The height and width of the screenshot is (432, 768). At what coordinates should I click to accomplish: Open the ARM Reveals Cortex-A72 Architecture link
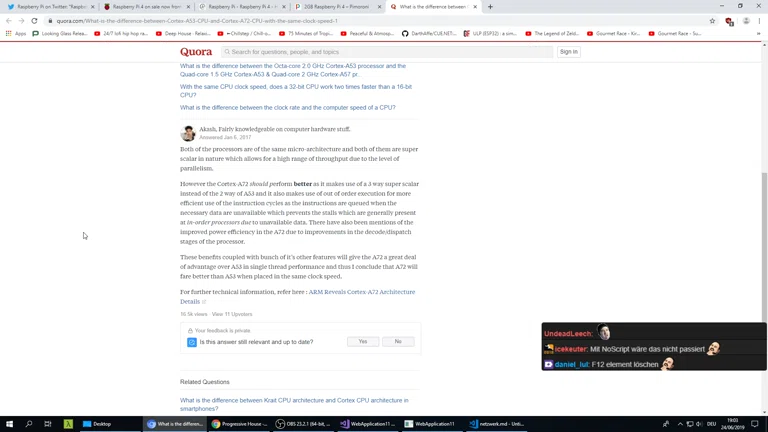(361, 292)
